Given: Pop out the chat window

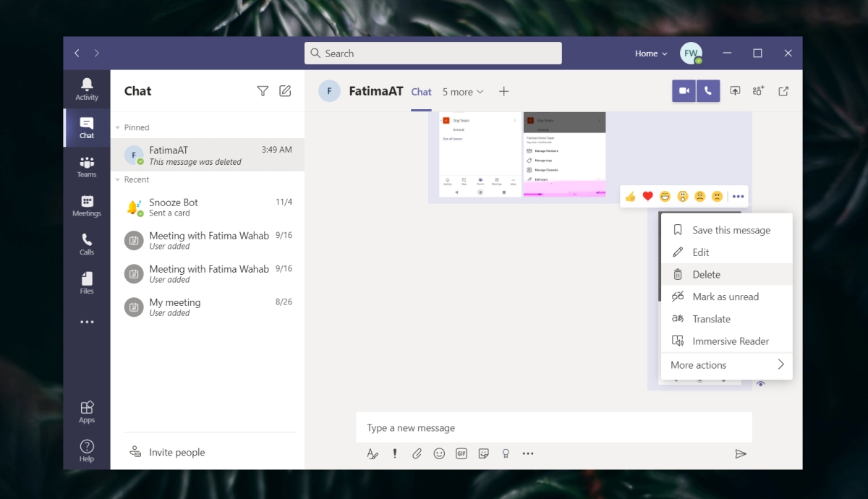Looking at the screenshot, I should [x=783, y=91].
